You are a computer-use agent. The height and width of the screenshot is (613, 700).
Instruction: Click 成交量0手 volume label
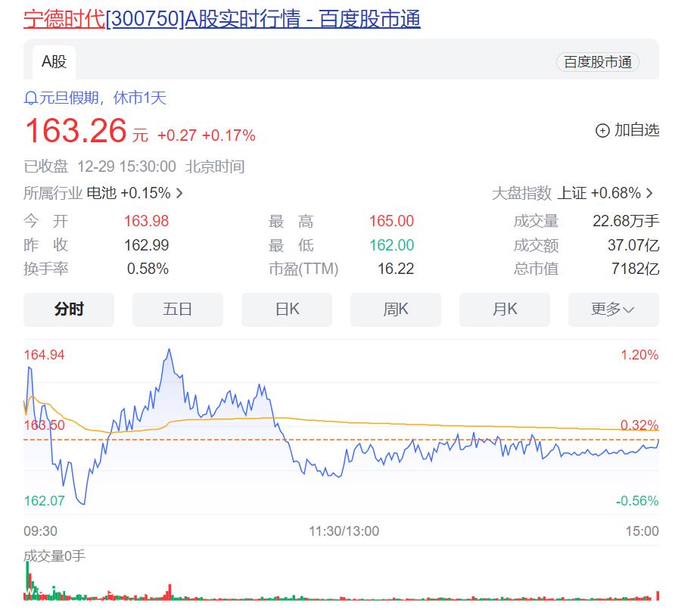54,555
